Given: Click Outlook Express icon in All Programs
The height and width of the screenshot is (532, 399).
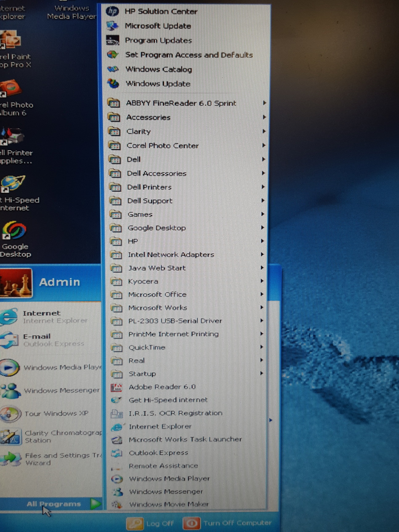Looking at the screenshot, I should (117, 453).
